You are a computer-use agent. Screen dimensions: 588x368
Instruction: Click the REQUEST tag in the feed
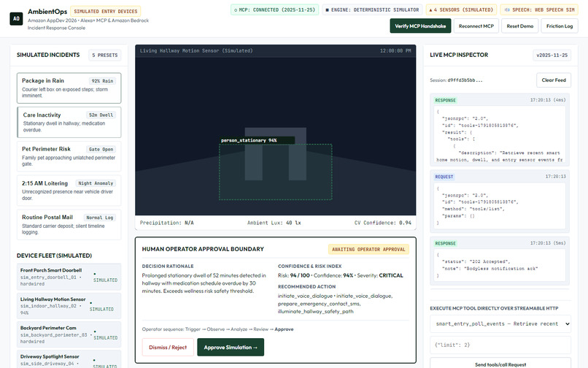click(444, 177)
